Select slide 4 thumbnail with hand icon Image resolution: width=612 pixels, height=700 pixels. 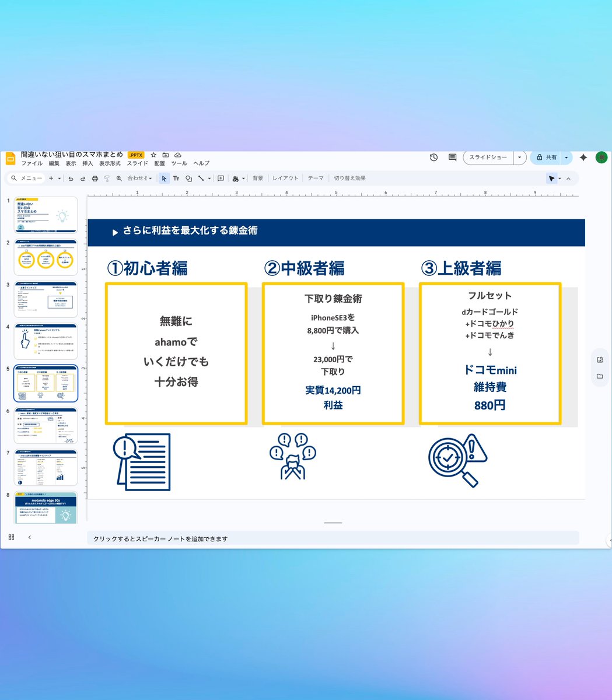[46, 341]
